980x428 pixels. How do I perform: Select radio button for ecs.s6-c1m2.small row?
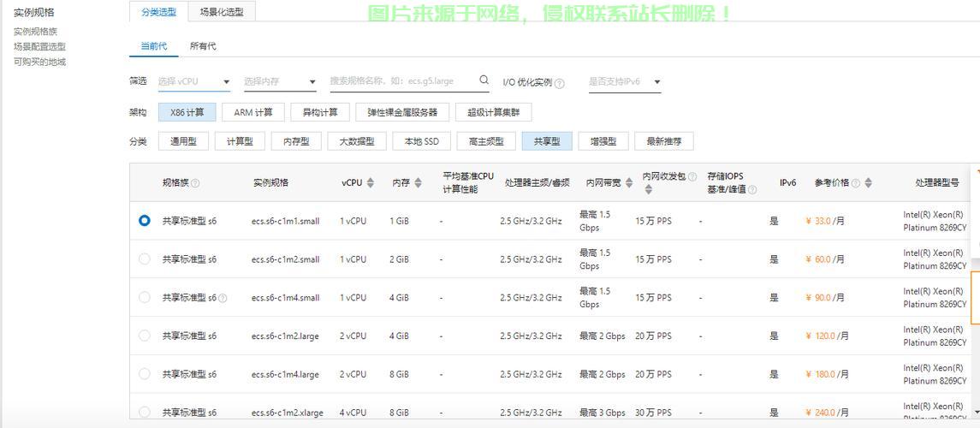tap(144, 259)
